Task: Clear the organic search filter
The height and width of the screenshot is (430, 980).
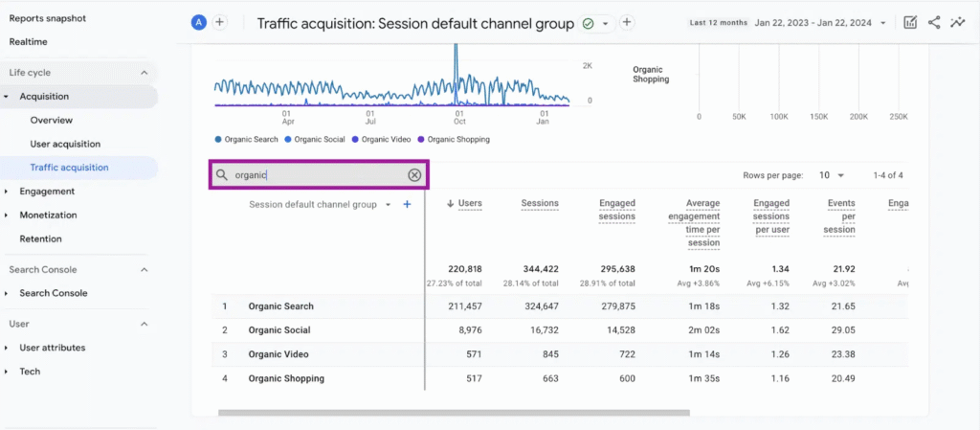Action: (x=414, y=175)
